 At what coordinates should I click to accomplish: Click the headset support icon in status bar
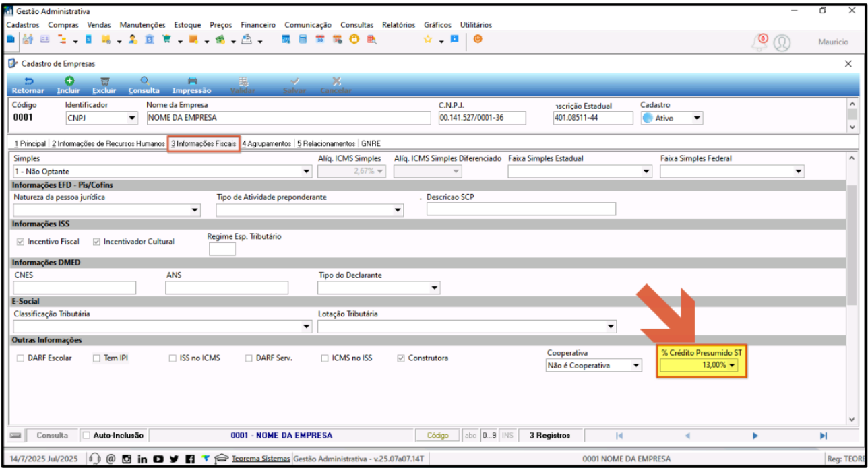tap(95, 459)
